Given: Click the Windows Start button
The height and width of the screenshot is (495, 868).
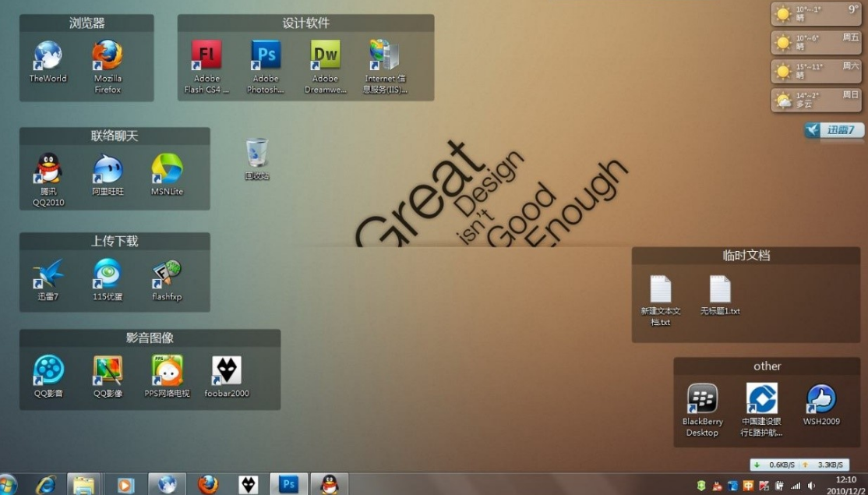Looking at the screenshot, I should pos(8,484).
